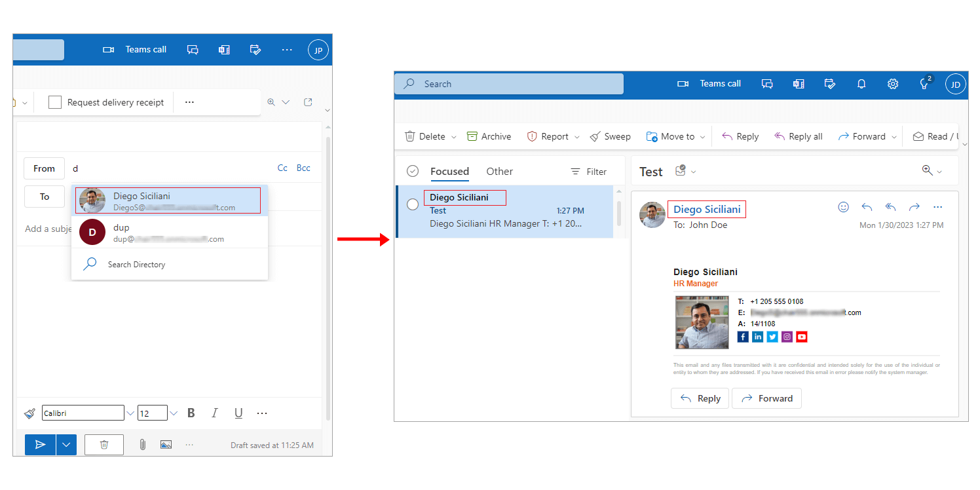980x490 pixels.
Task: Enable Request delivery receipt checkbox
Action: coord(55,102)
